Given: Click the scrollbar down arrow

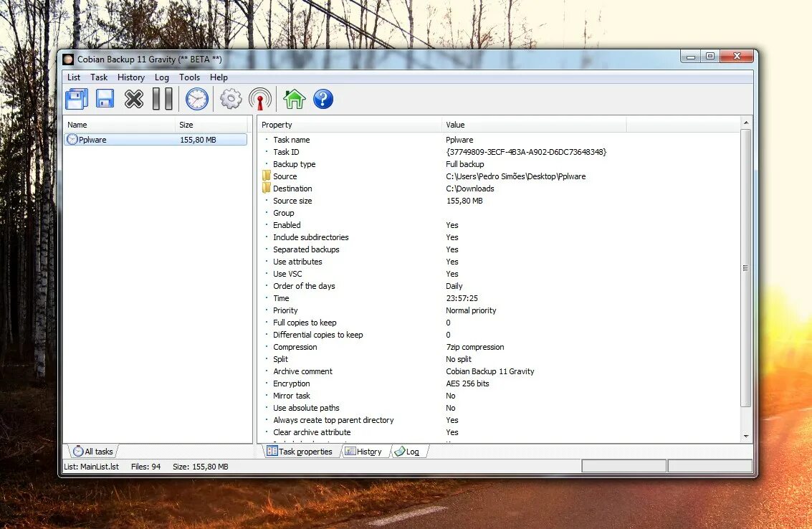Looking at the screenshot, I should coord(746,437).
